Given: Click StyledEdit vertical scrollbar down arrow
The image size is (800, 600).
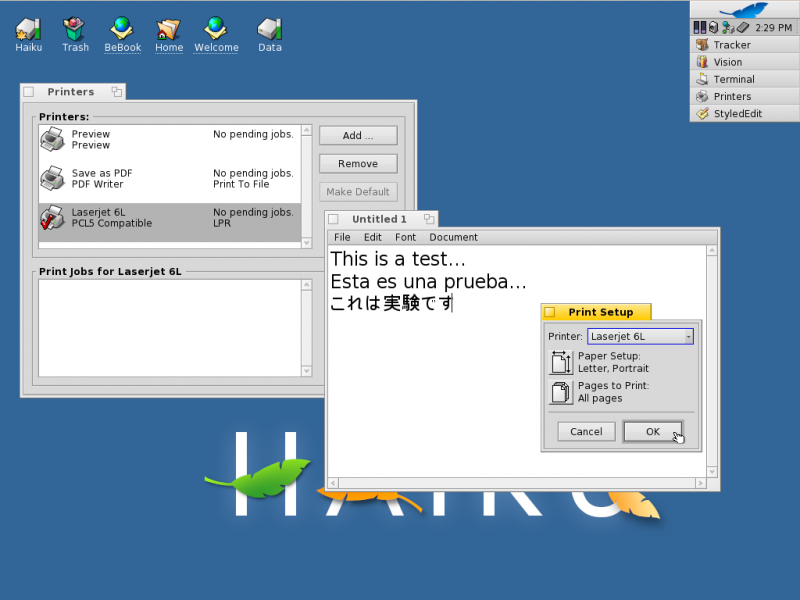Looking at the screenshot, I should tap(712, 471).
